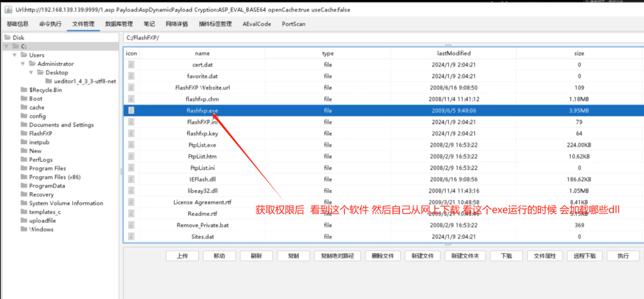This screenshot has width=644, height=299.
Task: Switch to the AEvalCode tab
Action: click(257, 24)
